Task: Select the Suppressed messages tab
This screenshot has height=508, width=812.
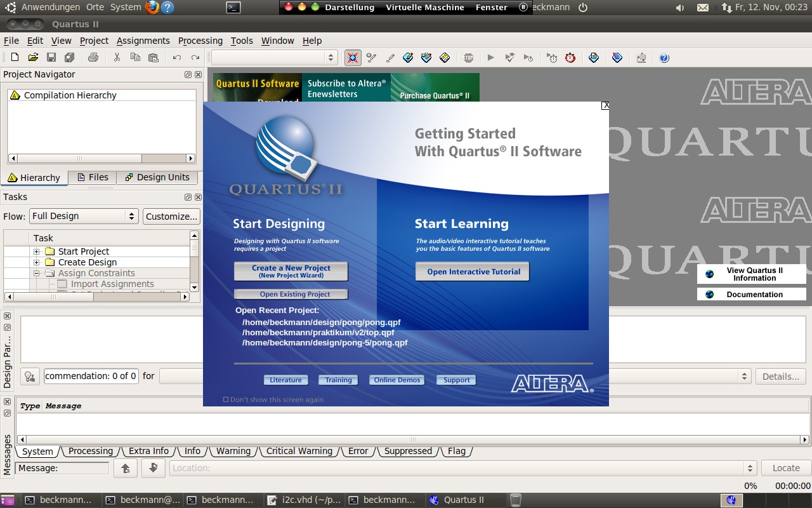Action: (x=408, y=451)
